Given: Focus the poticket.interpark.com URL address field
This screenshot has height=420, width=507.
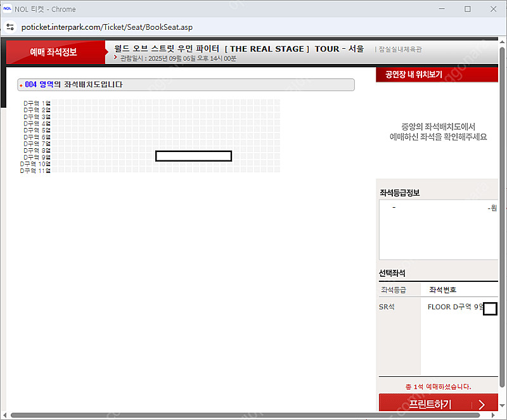Looking at the screenshot, I should (107, 27).
